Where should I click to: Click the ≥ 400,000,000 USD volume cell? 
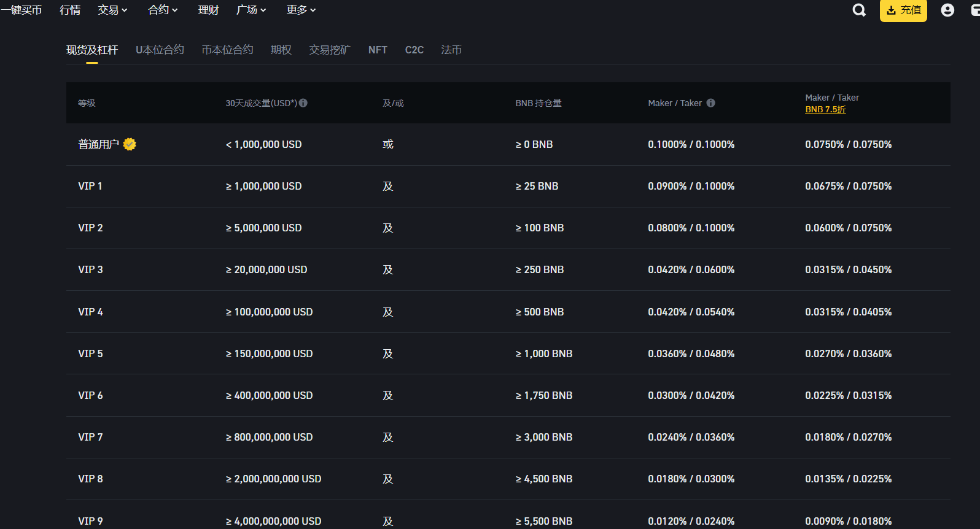click(x=269, y=395)
